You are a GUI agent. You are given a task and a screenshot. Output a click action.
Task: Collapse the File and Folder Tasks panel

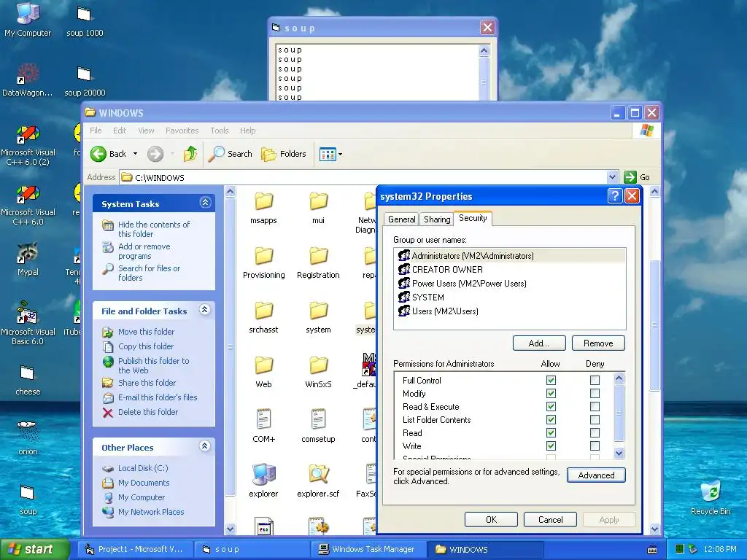pos(205,309)
